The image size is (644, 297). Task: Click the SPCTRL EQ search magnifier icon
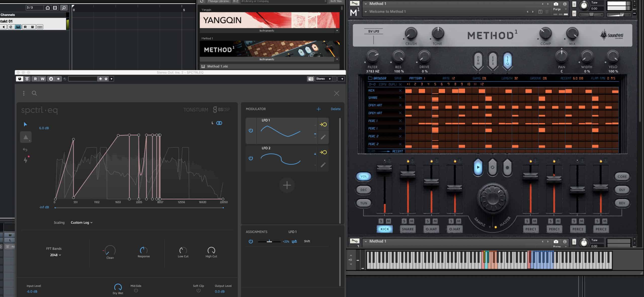pos(34,93)
